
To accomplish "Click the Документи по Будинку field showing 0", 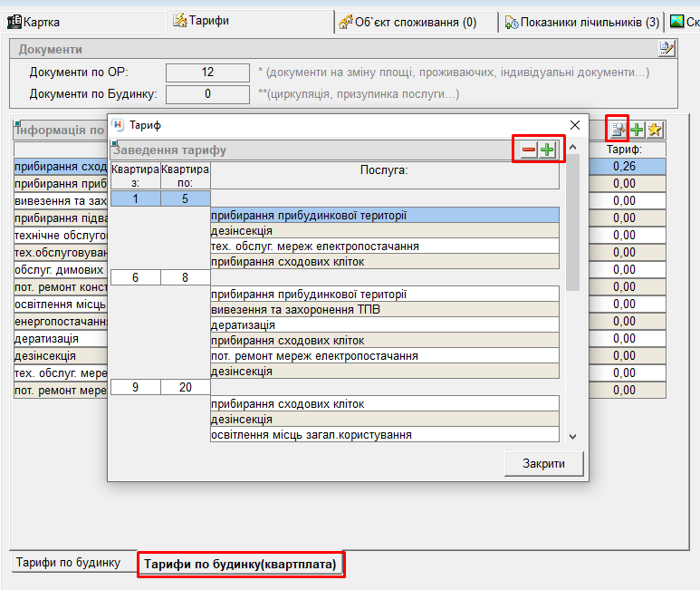I will tap(207, 93).
